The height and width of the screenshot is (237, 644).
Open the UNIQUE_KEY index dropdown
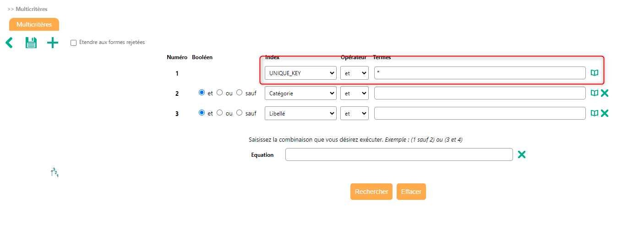pyautogui.click(x=300, y=73)
